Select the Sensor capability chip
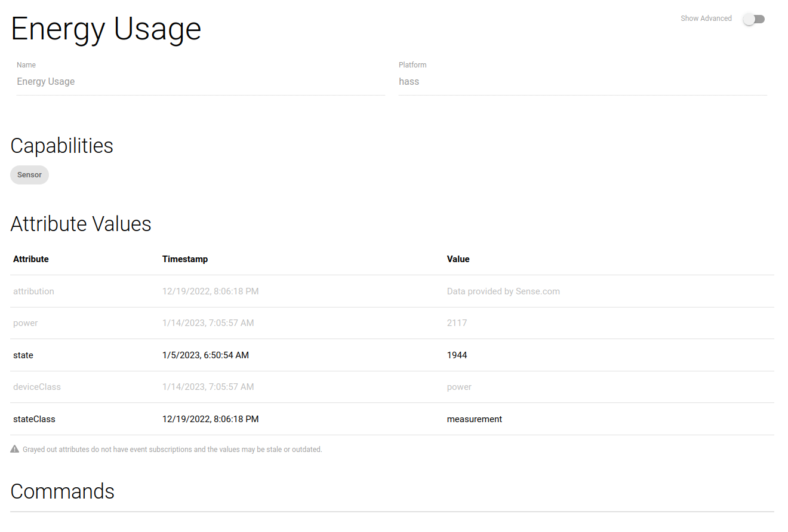Screen dimensions: 788x532 point(29,174)
